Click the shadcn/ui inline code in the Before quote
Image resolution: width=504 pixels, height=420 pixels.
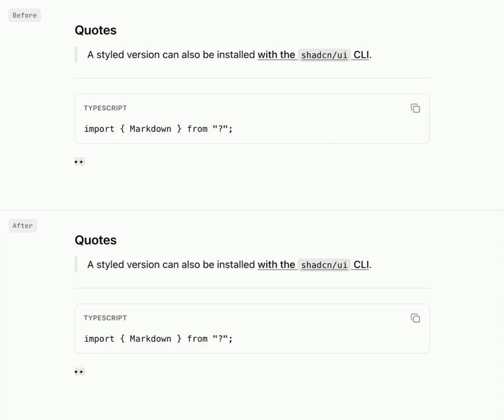[x=324, y=55]
